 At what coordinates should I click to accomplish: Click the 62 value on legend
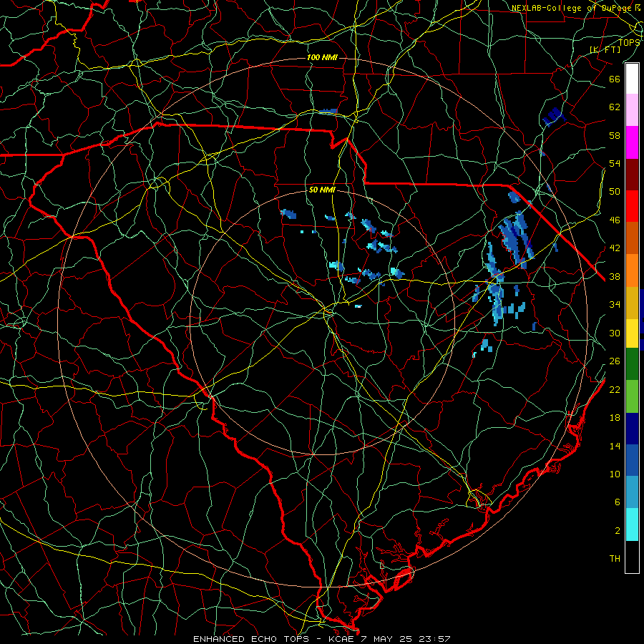click(x=615, y=107)
